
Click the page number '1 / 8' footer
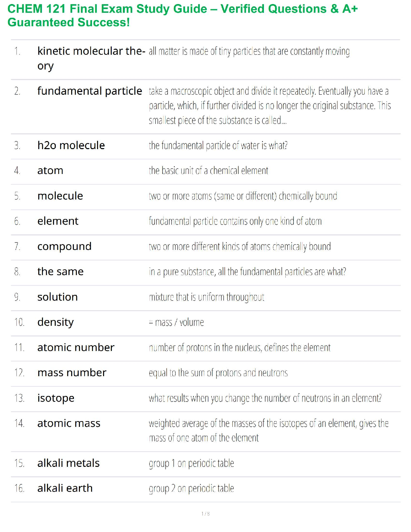point(205,514)
